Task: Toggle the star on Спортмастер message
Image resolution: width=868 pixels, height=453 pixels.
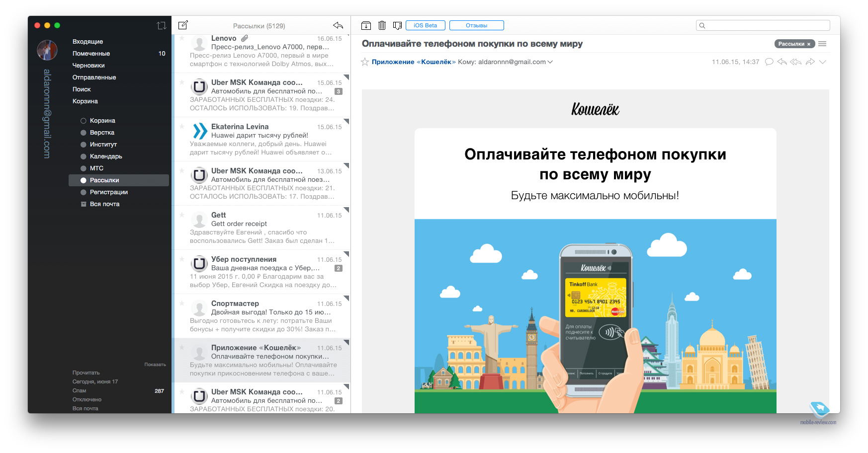Action: [x=182, y=303]
